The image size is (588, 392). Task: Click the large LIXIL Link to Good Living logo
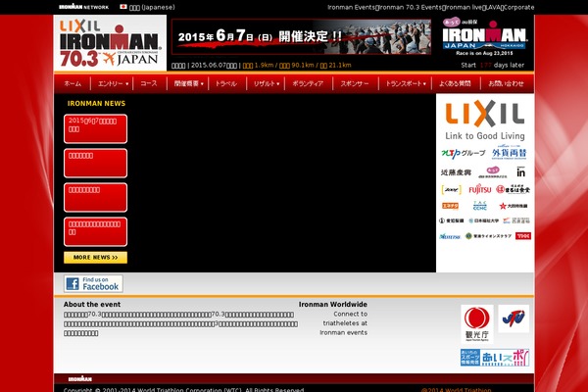[485, 120]
